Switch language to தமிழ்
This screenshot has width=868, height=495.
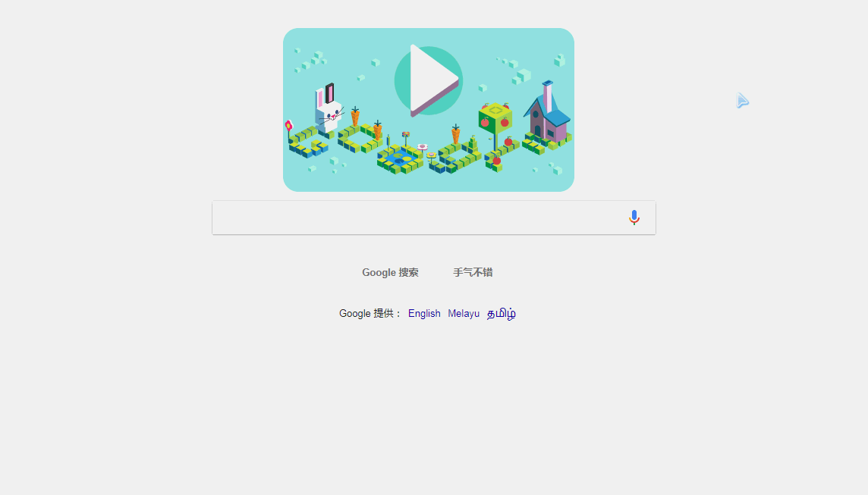(x=501, y=314)
